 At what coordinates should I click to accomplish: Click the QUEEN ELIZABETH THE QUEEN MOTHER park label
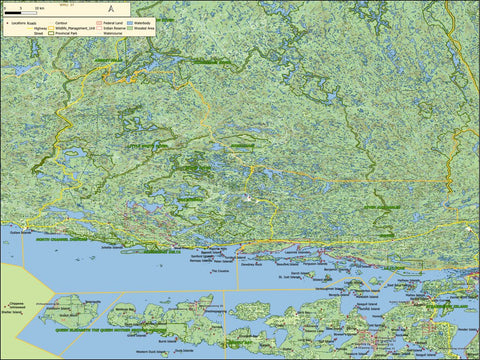pyautogui.click(x=111, y=330)
